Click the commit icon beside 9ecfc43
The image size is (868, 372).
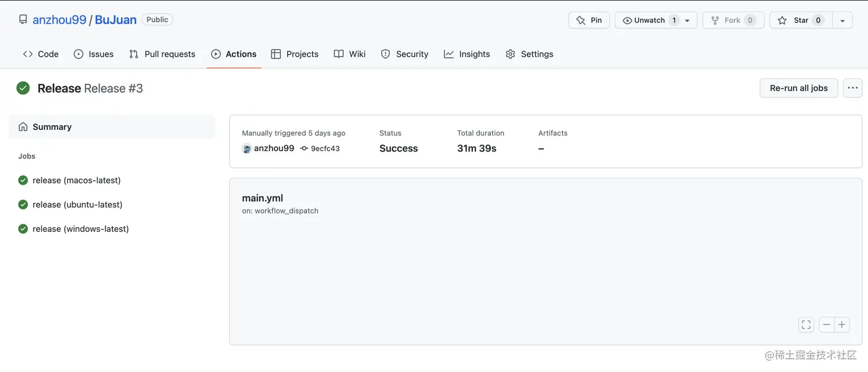tap(304, 148)
